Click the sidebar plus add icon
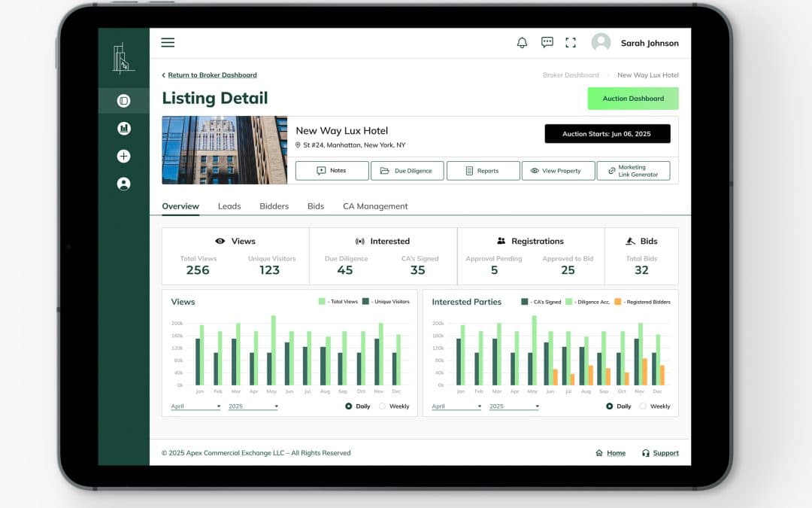The width and height of the screenshot is (812, 508). (124, 157)
